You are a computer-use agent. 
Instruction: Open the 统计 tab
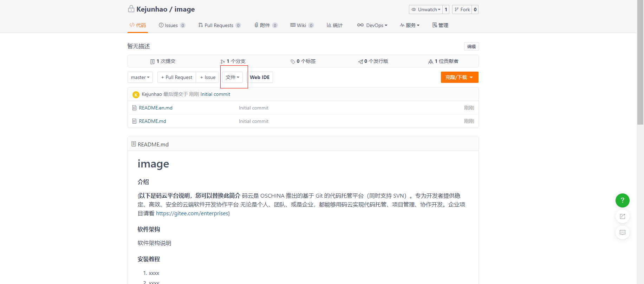(335, 25)
